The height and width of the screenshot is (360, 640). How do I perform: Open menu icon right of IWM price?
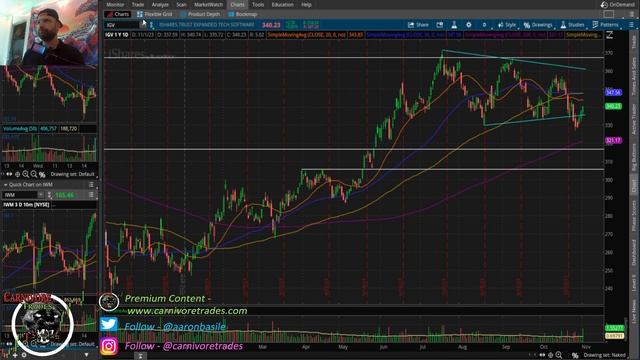(91, 195)
